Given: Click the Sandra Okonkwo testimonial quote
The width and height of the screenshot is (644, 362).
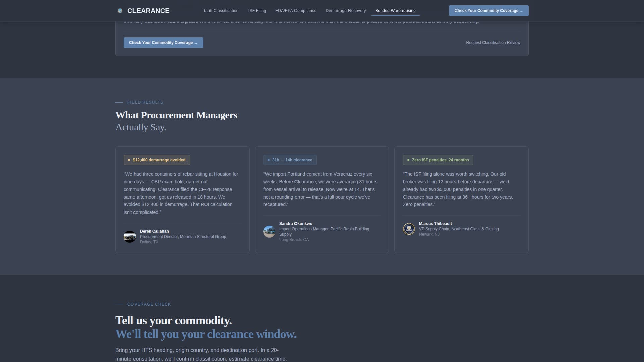Looking at the screenshot, I should (x=321, y=189).
